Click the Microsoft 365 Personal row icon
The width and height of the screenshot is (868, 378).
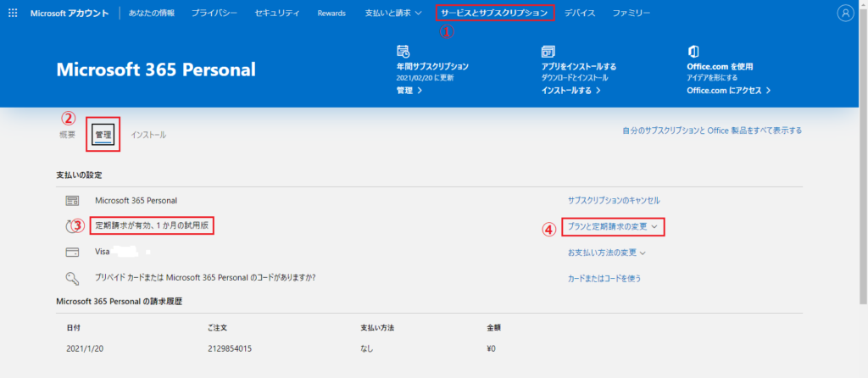point(72,200)
